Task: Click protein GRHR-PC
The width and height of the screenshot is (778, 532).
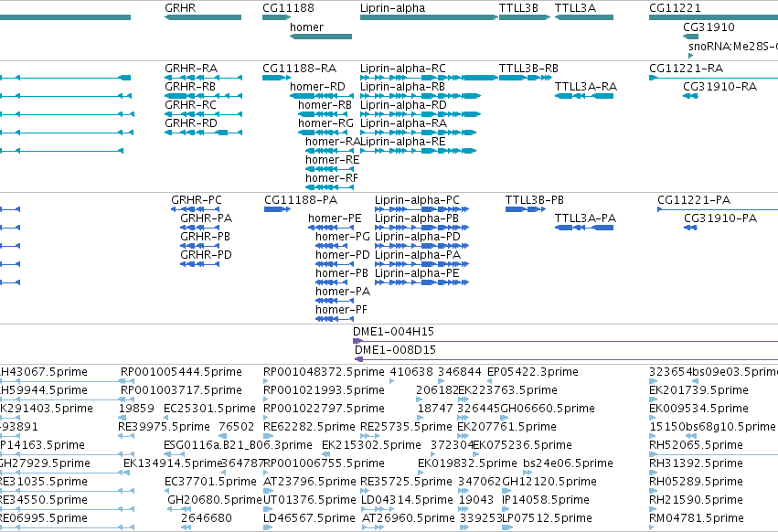Action: point(196,209)
